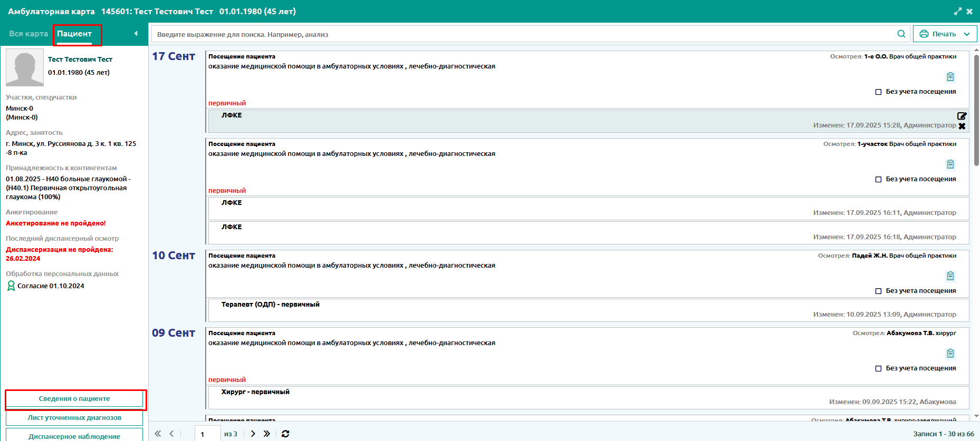980x441 pixels.
Task: Open the Печать dropdown arrow
Action: pos(967,34)
